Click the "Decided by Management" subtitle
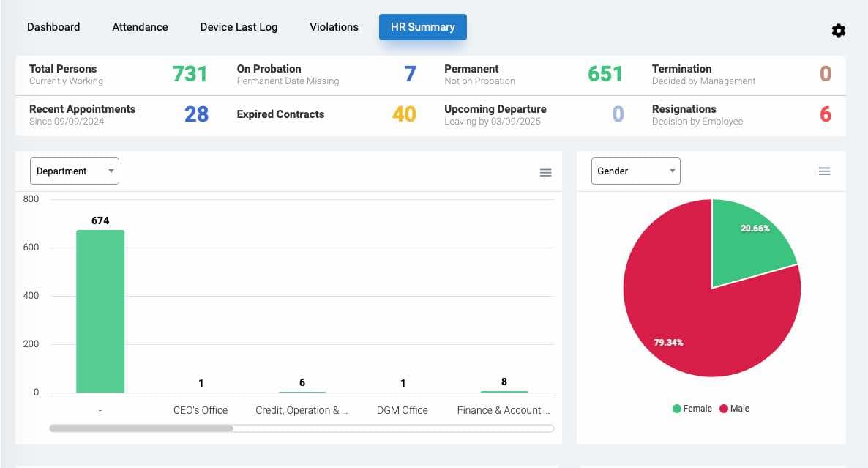The image size is (868, 468). tap(703, 81)
